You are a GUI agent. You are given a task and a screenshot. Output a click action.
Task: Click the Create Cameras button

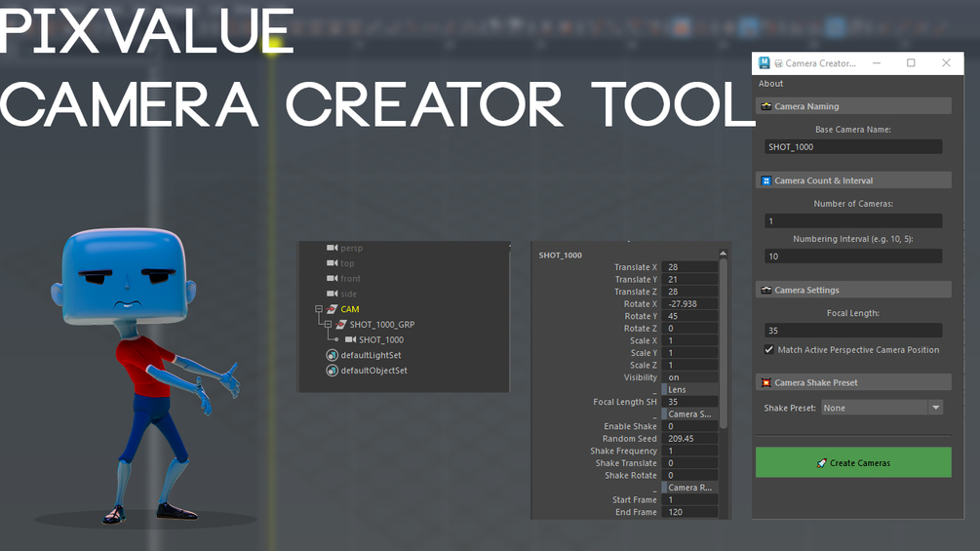click(x=853, y=463)
